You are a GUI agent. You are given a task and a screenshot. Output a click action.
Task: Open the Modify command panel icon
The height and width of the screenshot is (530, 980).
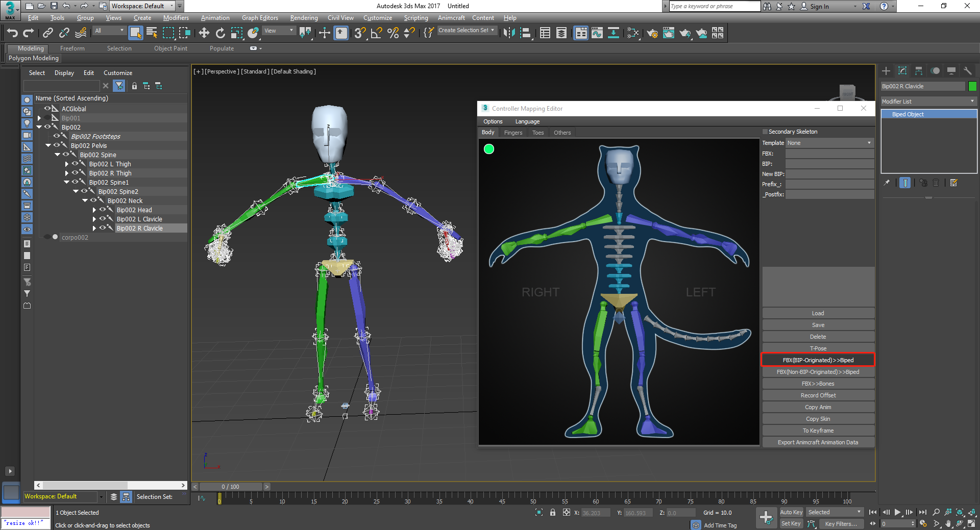[x=902, y=71]
